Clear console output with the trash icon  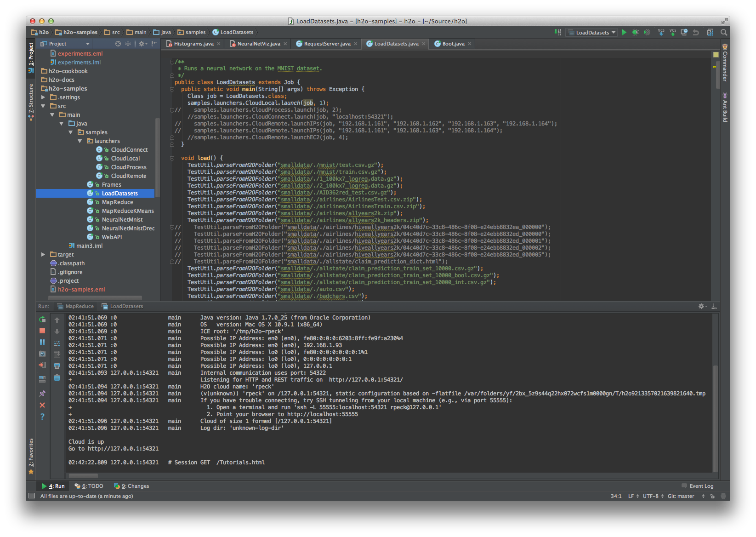[x=57, y=377]
